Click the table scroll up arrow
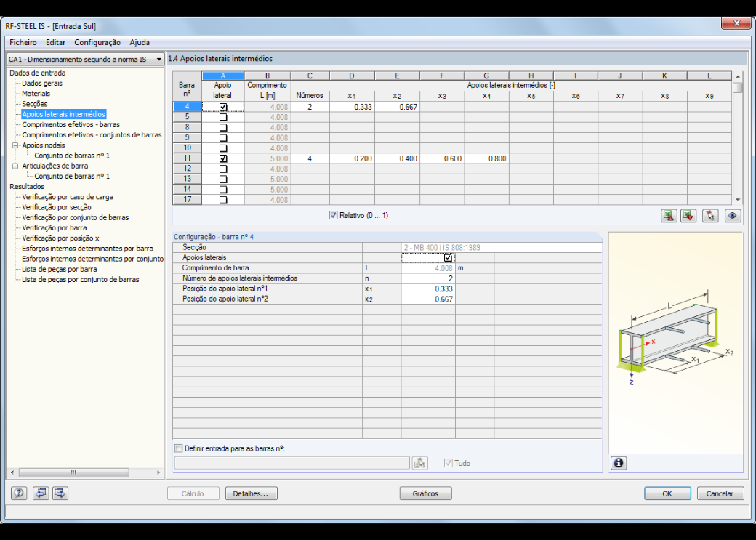The height and width of the screenshot is (540, 756). [x=738, y=76]
